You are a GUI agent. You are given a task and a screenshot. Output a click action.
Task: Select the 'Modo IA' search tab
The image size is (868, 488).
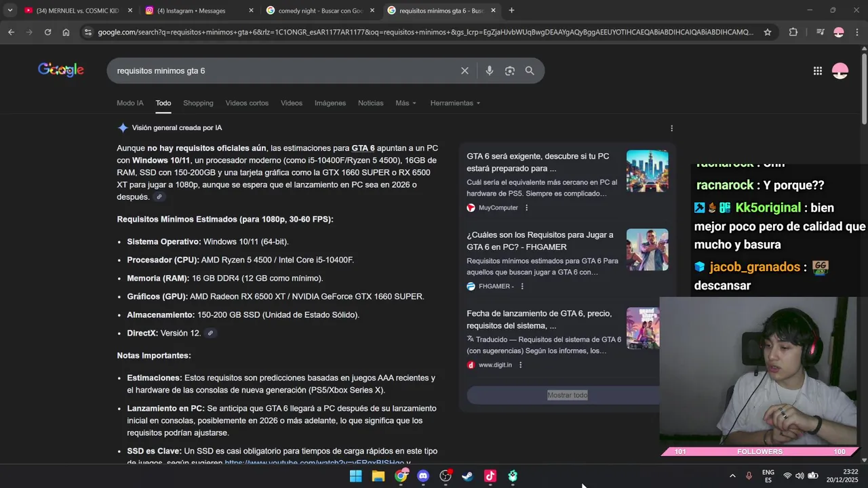[130, 103]
